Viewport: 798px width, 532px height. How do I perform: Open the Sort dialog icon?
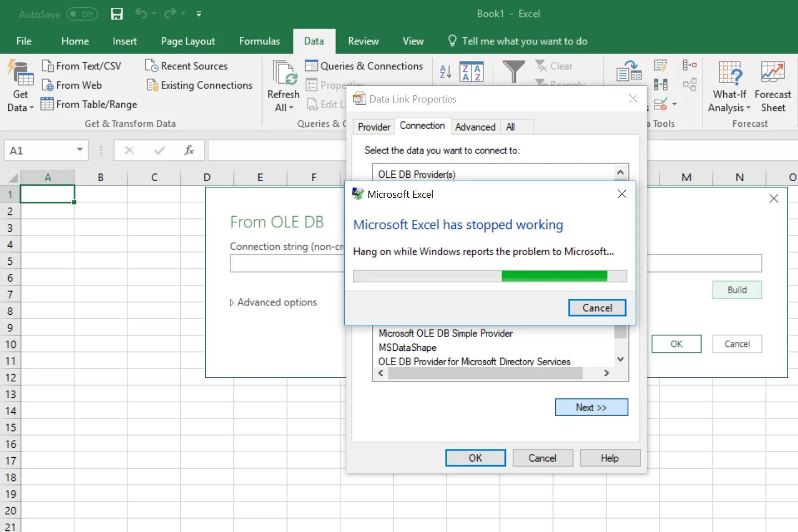pos(472,71)
